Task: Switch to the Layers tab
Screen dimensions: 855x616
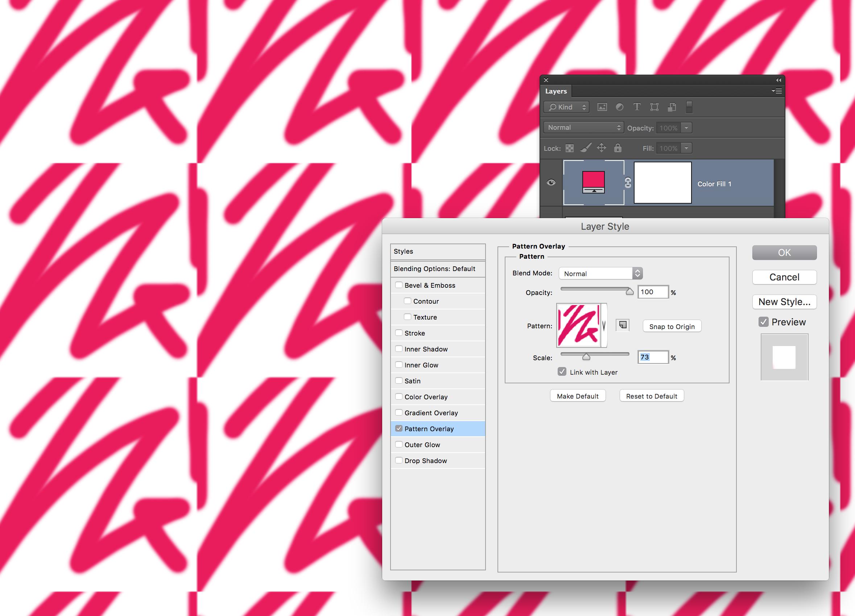Action: click(556, 91)
